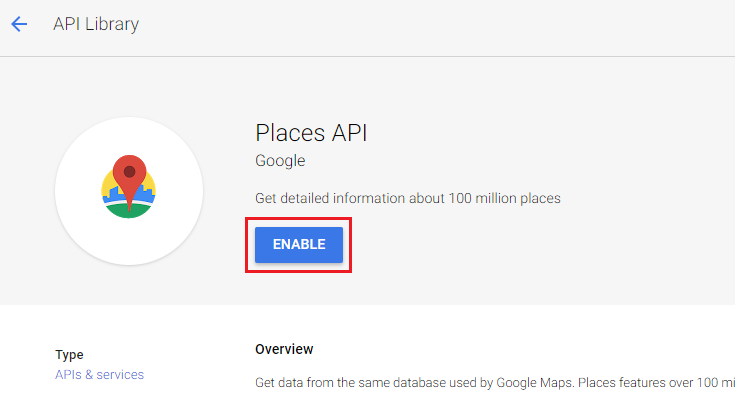Click the description about 100 million places
The width and height of the screenshot is (735, 394).
408,198
